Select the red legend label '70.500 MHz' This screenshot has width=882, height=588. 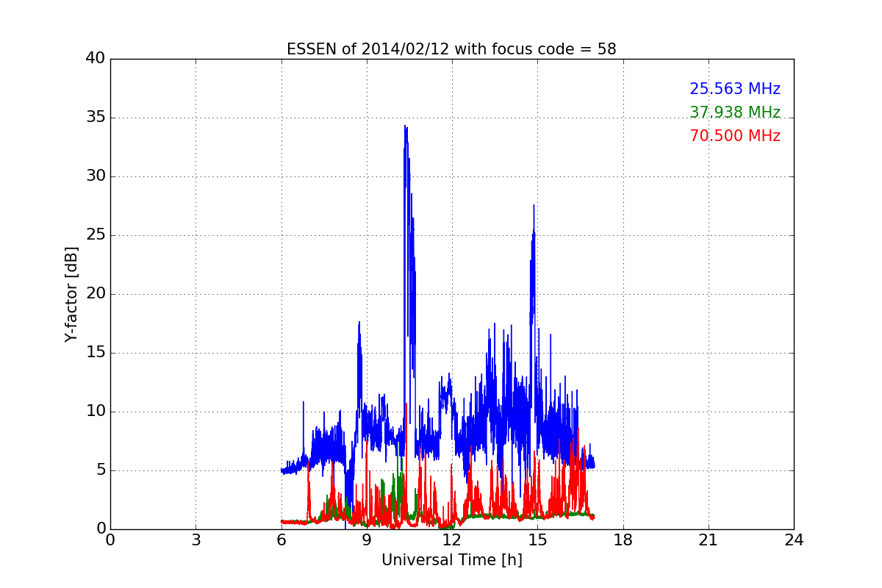tap(735, 136)
